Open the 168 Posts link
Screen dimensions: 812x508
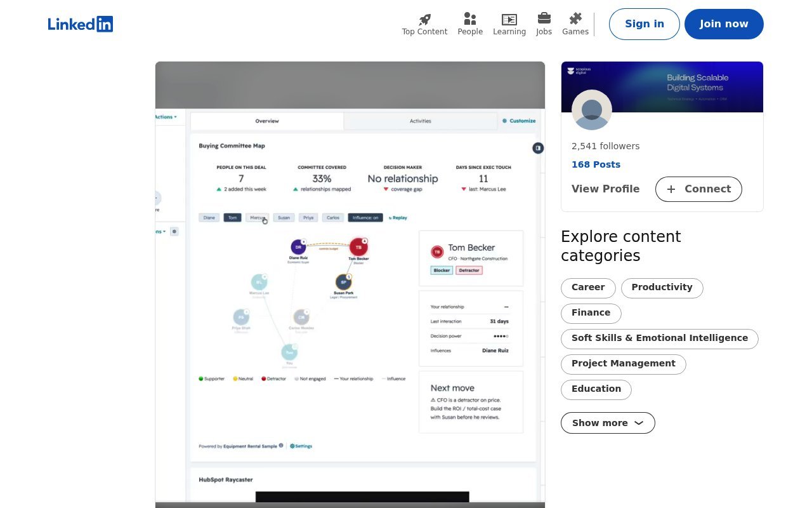click(596, 164)
